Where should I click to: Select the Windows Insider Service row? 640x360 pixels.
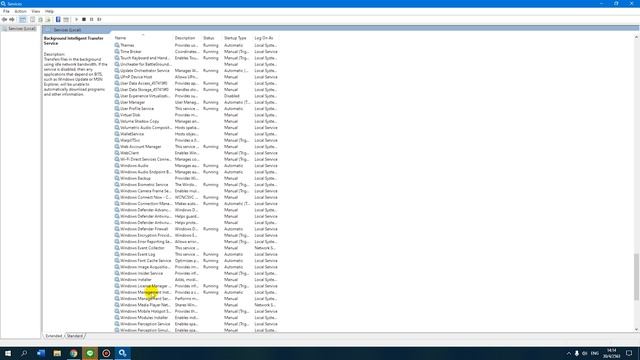pos(196,273)
